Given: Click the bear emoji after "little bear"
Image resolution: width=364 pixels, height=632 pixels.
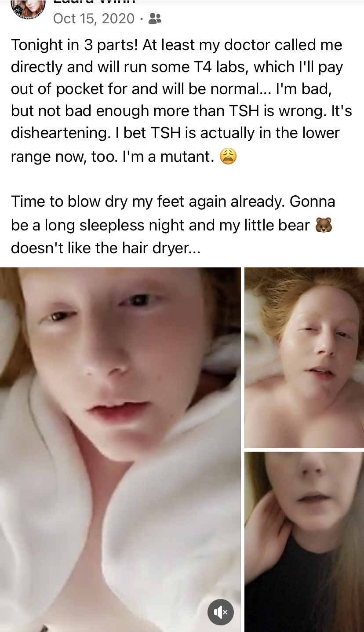Looking at the screenshot, I should 324,225.
